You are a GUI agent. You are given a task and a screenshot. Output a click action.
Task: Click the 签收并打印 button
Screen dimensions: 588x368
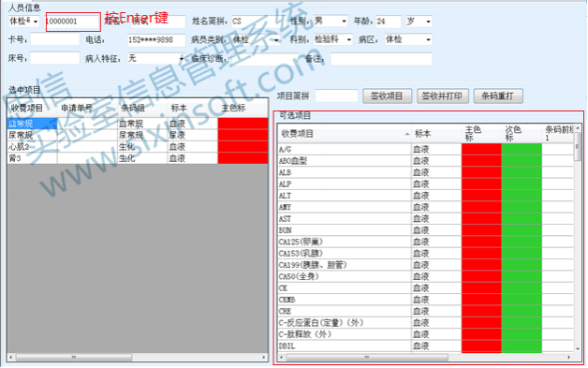(443, 96)
